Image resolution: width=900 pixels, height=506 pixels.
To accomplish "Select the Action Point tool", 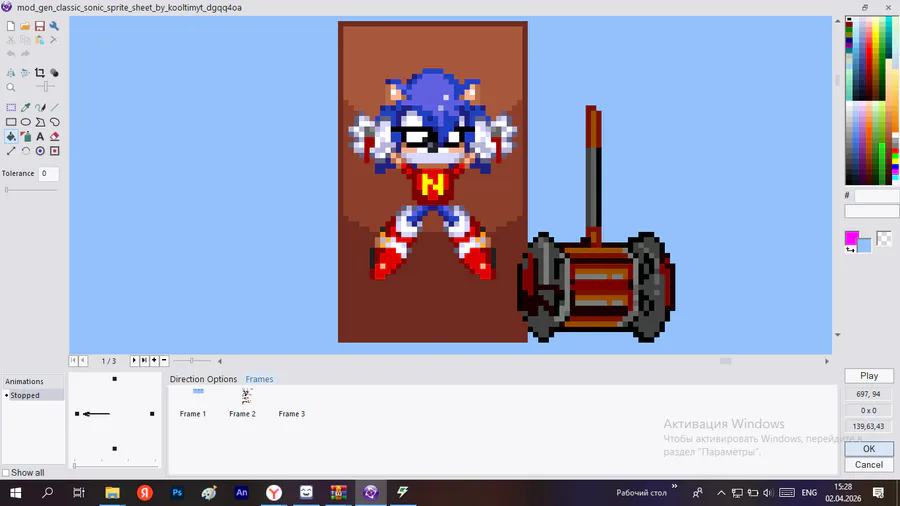I will pyautogui.click(x=54, y=151).
